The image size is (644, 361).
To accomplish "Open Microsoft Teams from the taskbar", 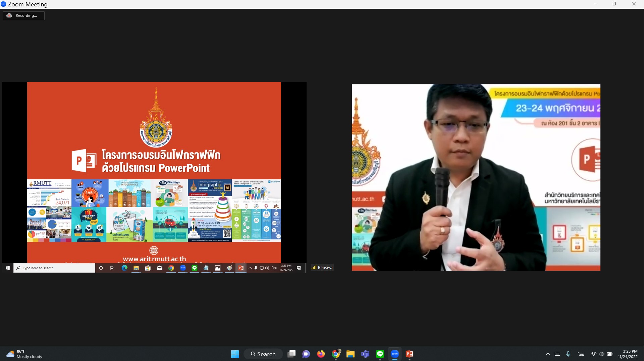I will tap(365, 354).
